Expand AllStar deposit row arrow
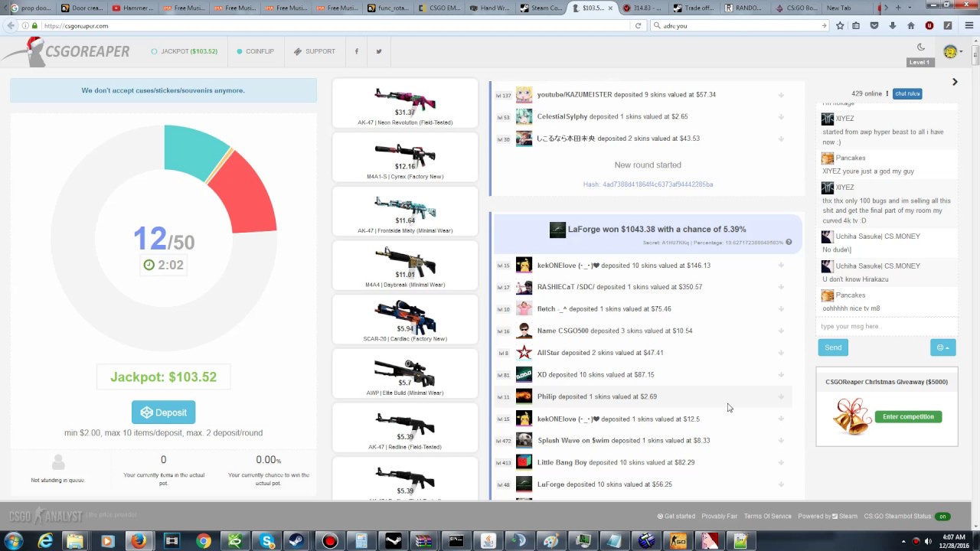Screen dimensions: 980x551 tap(781, 353)
